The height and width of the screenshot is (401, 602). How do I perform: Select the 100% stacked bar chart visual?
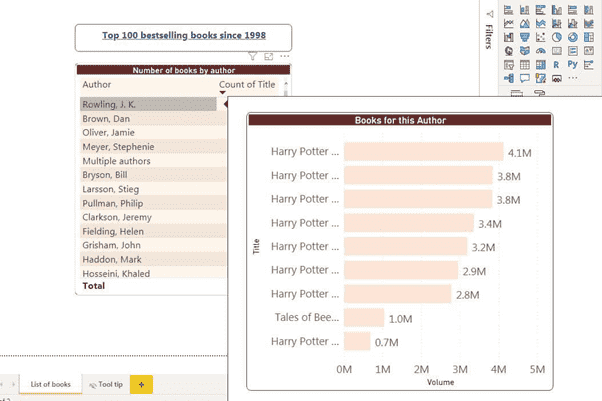tap(572, 10)
